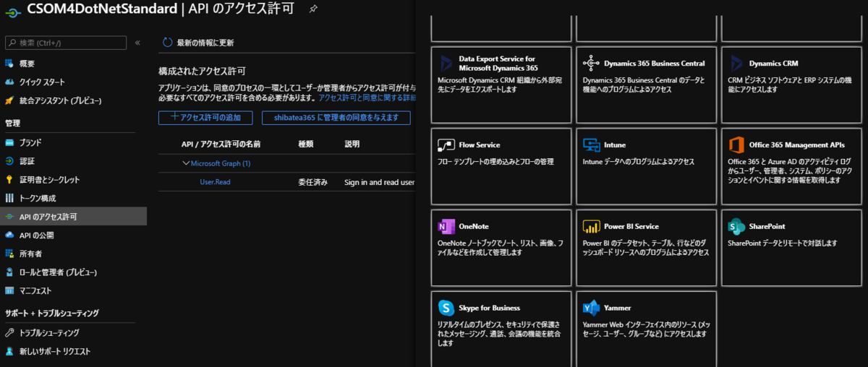Click the key icon for 証明書とシークレット

pos(9,179)
